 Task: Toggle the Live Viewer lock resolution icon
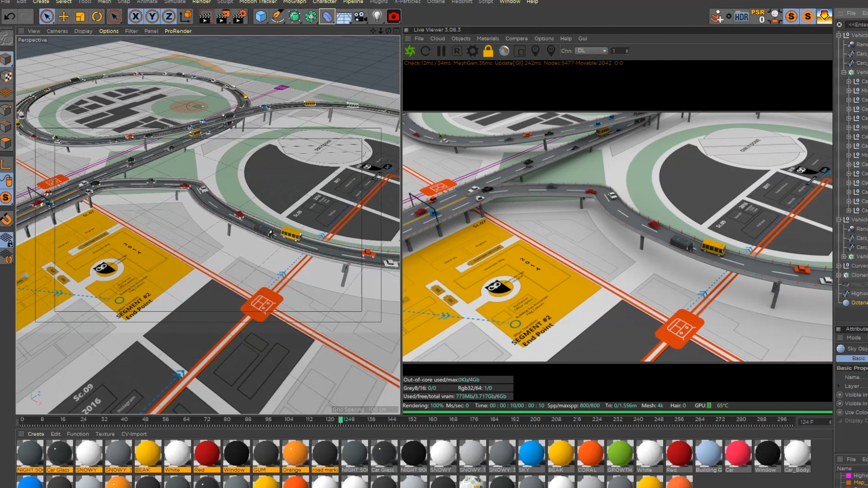[x=488, y=51]
